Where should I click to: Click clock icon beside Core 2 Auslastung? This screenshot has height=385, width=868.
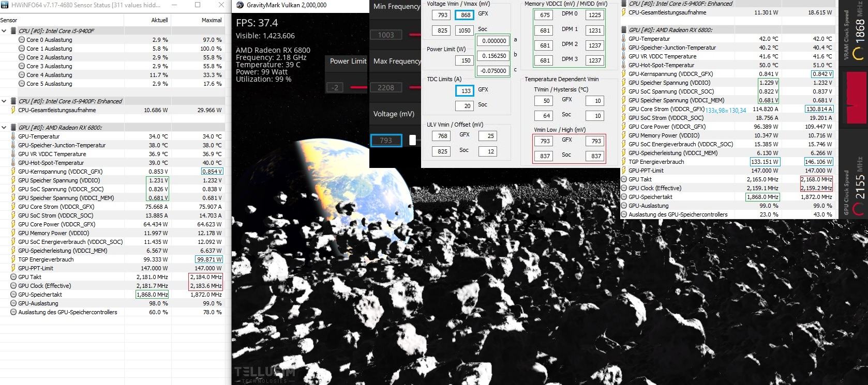(22, 57)
